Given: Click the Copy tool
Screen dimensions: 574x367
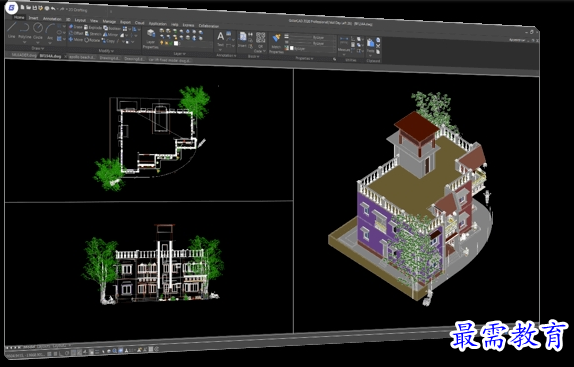Looking at the screenshot, I should [109, 41].
